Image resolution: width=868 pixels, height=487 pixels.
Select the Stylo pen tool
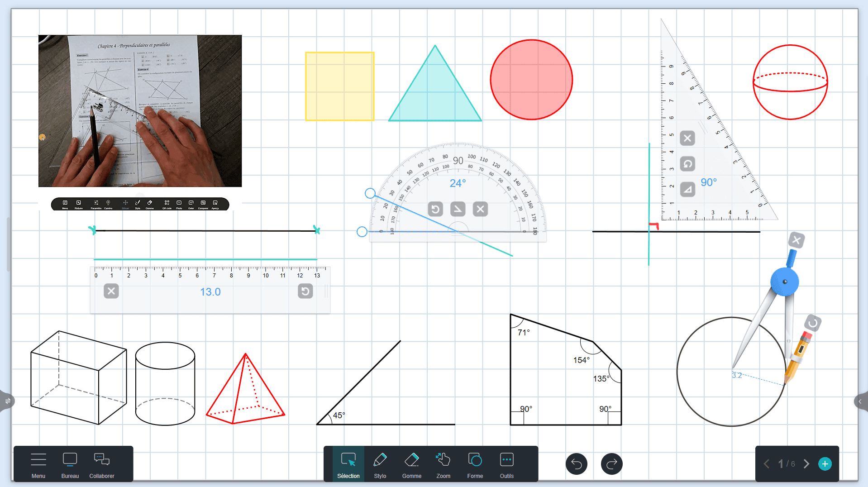pyautogui.click(x=380, y=464)
